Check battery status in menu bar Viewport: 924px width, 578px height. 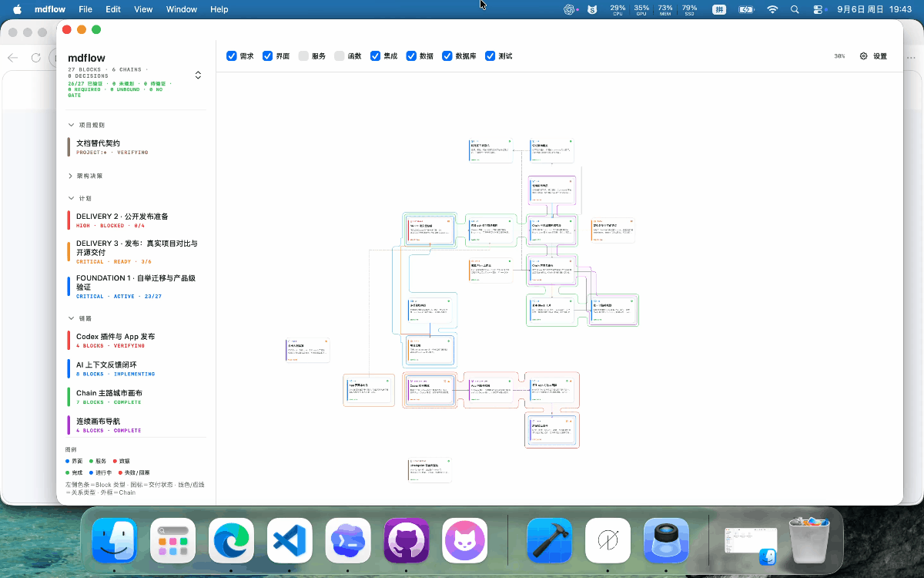coord(746,9)
